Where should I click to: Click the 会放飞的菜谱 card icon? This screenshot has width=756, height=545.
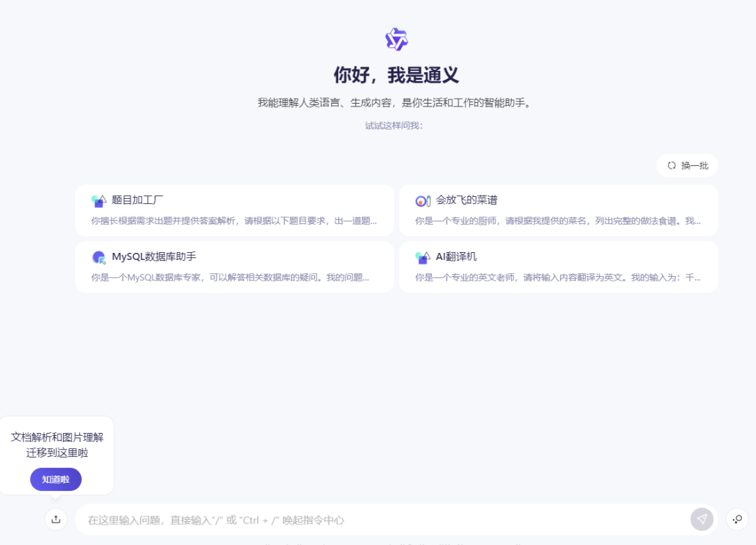click(x=423, y=200)
